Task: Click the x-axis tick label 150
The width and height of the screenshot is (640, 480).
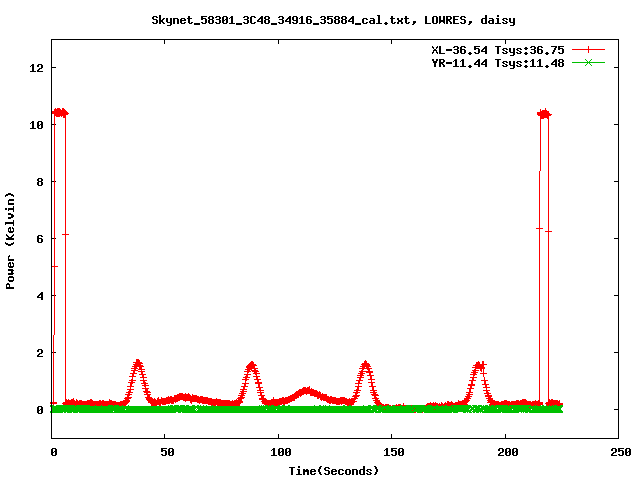Action: click(x=393, y=452)
